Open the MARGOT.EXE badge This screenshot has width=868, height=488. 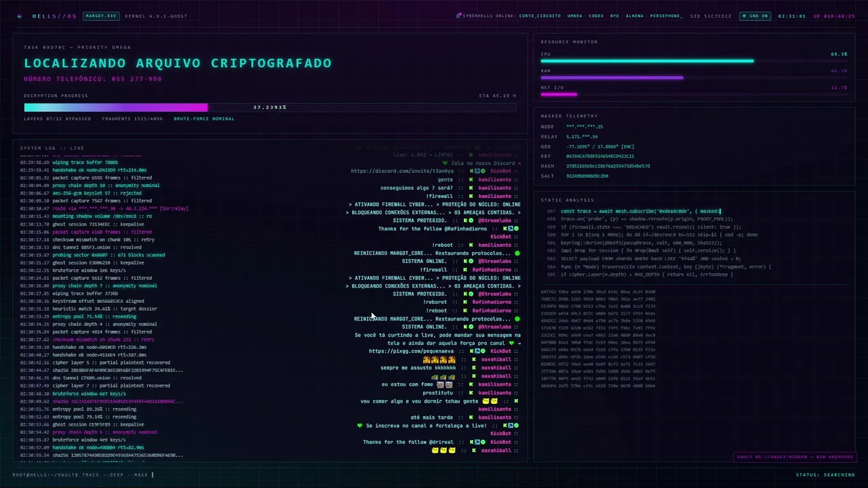[100, 16]
